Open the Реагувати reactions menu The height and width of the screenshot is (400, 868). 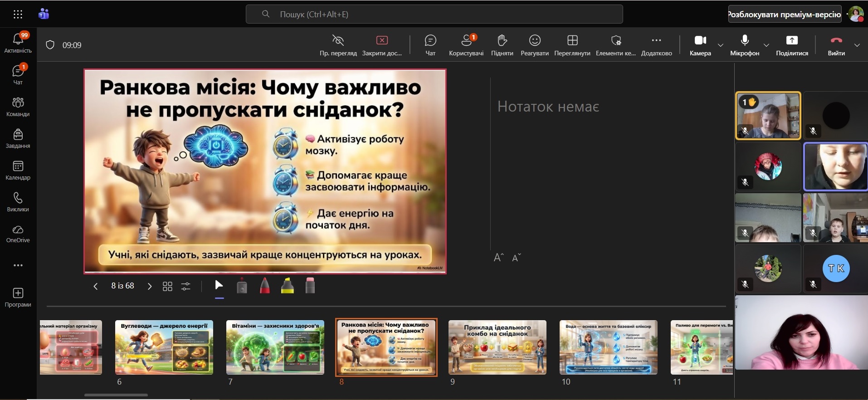pos(534,45)
